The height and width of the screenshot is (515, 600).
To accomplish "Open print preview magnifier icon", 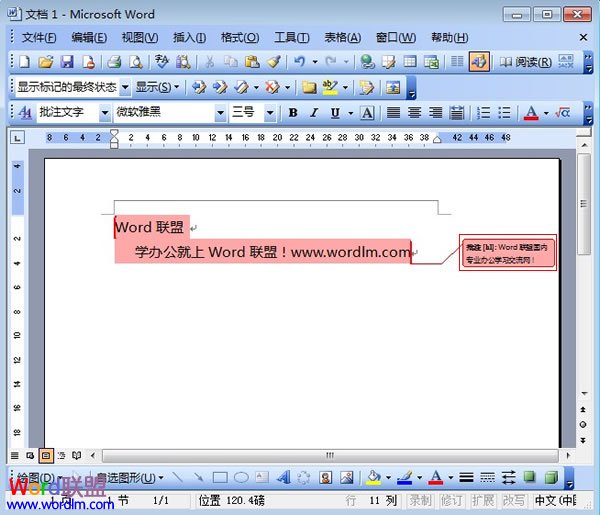I will [136, 61].
